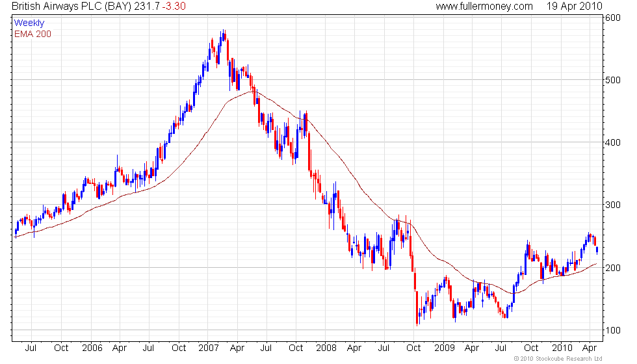
Task: Click the 400 price axis label
Action: click(x=613, y=142)
